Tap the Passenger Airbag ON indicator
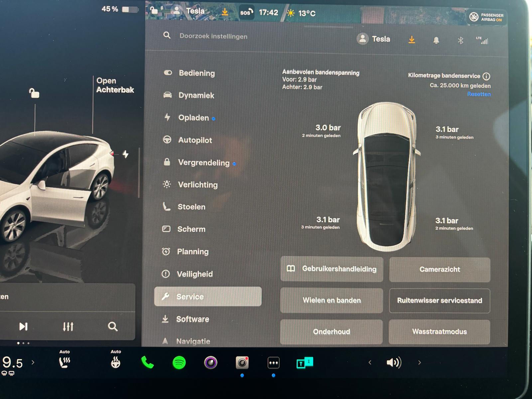532x399 pixels. coord(486,17)
